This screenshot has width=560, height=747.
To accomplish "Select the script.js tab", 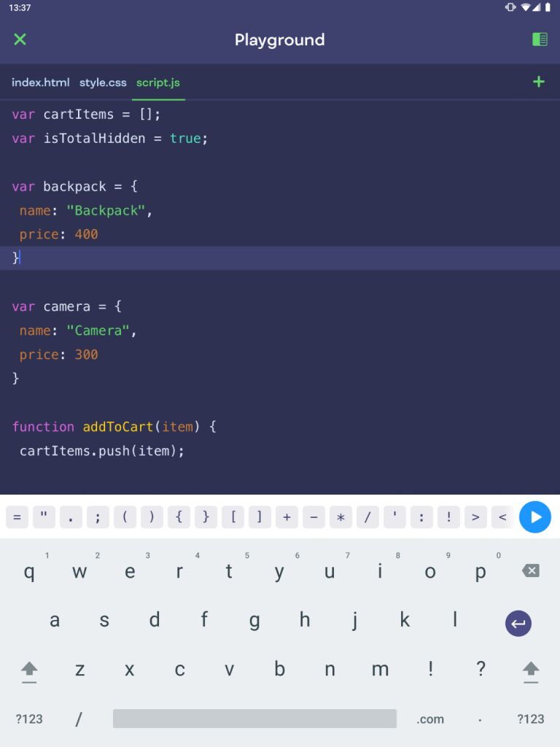I will 158,82.
